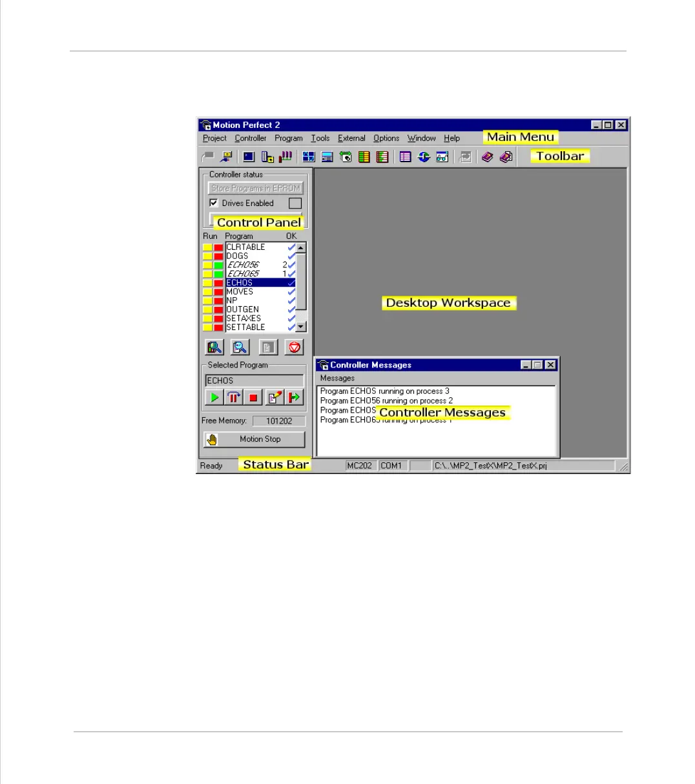Click the Store Programs in EPROM button
This screenshot has width=695, height=784.
[256, 188]
